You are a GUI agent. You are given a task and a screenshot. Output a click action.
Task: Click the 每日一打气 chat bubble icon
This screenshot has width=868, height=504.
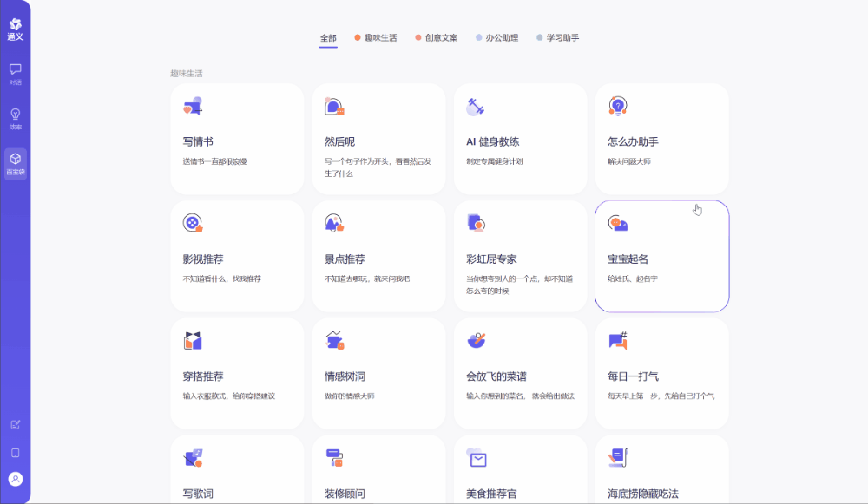[x=618, y=340]
